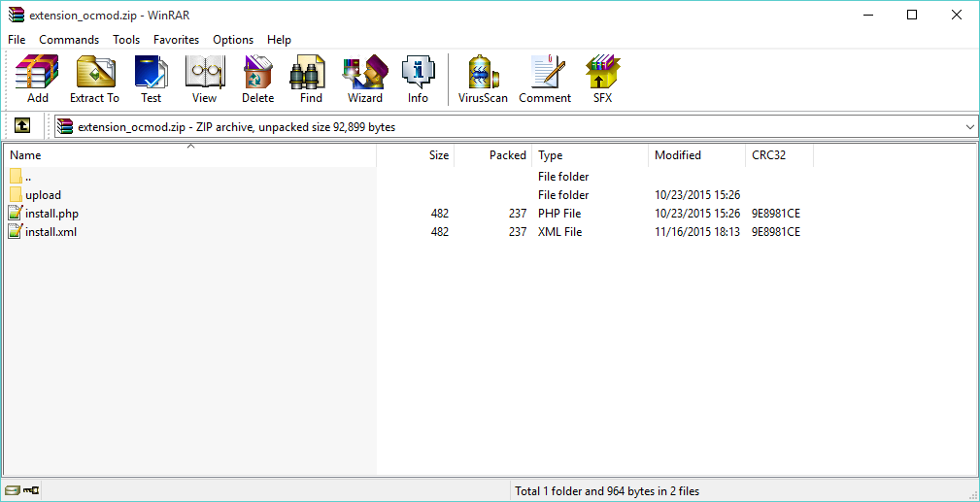Click the WinRAR title bar icon
980x502 pixels.
pos(17,15)
